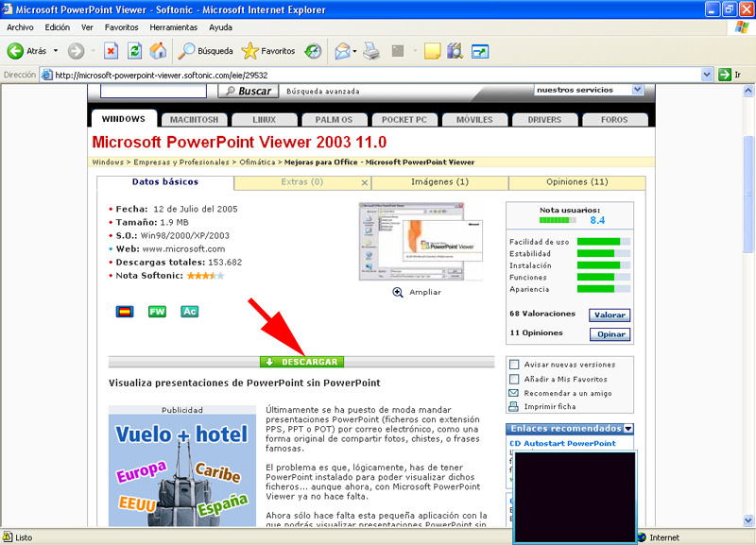Image resolution: width=756 pixels, height=545 pixels.
Task: Click the Ampliar magnifier icon
Action: pos(398,292)
